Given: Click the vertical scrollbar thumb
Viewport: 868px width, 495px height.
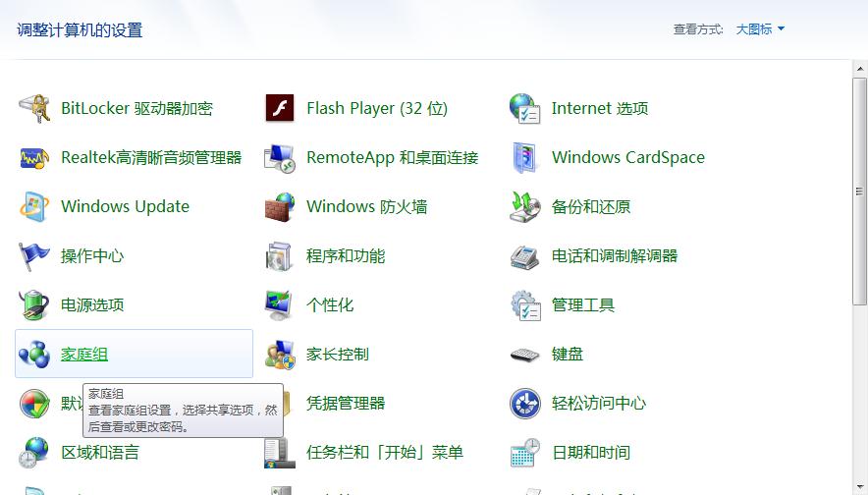Looking at the screenshot, I should [859, 191].
